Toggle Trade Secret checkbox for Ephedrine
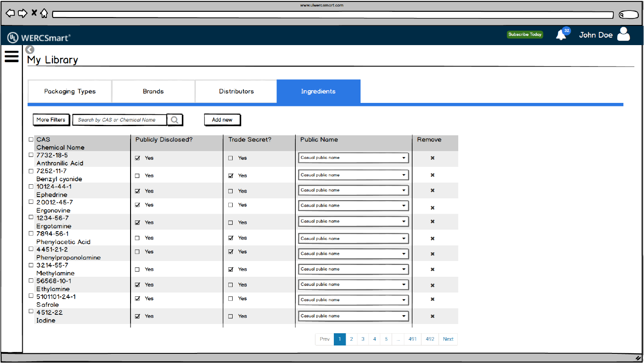 click(230, 191)
